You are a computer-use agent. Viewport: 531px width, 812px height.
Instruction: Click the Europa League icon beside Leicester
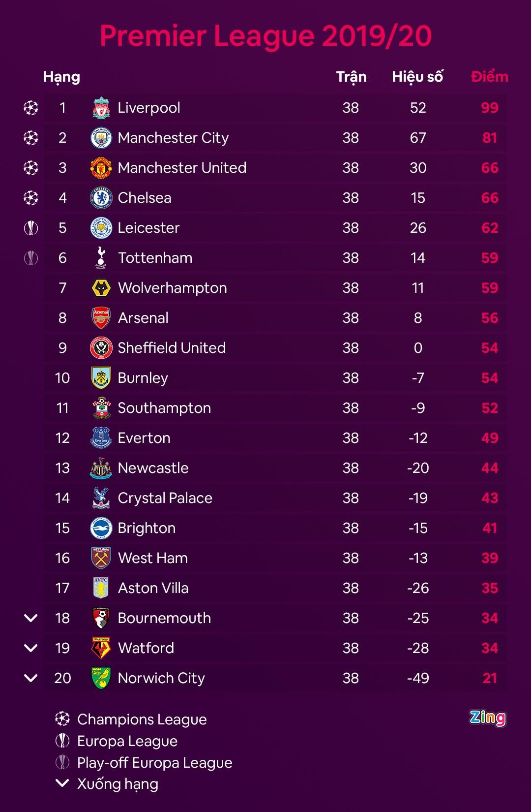pos(31,228)
